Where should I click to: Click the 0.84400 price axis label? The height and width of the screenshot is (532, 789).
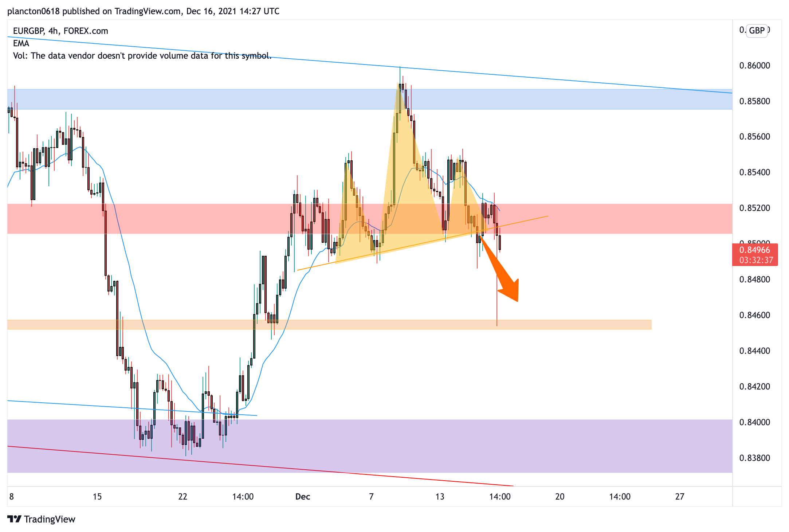(755, 351)
